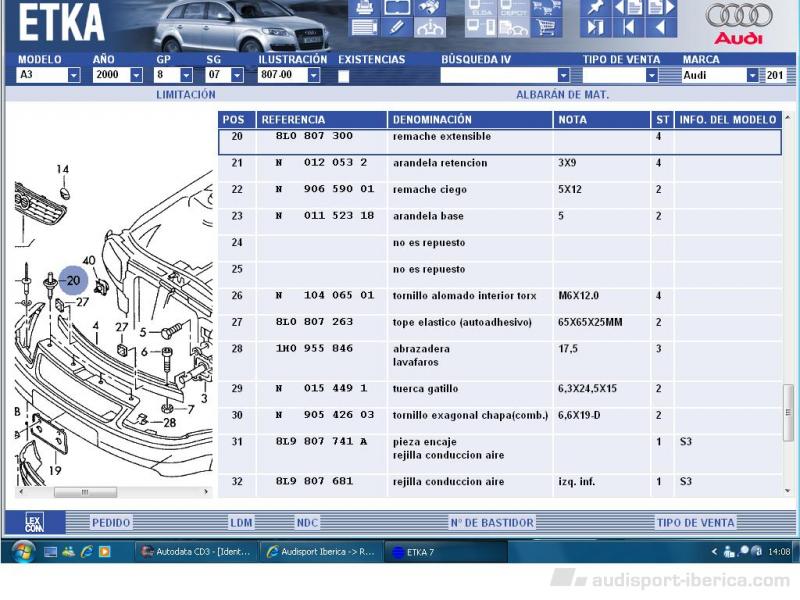800x600 pixels.
Task: Click the Audi rings logo
Action: (739, 15)
